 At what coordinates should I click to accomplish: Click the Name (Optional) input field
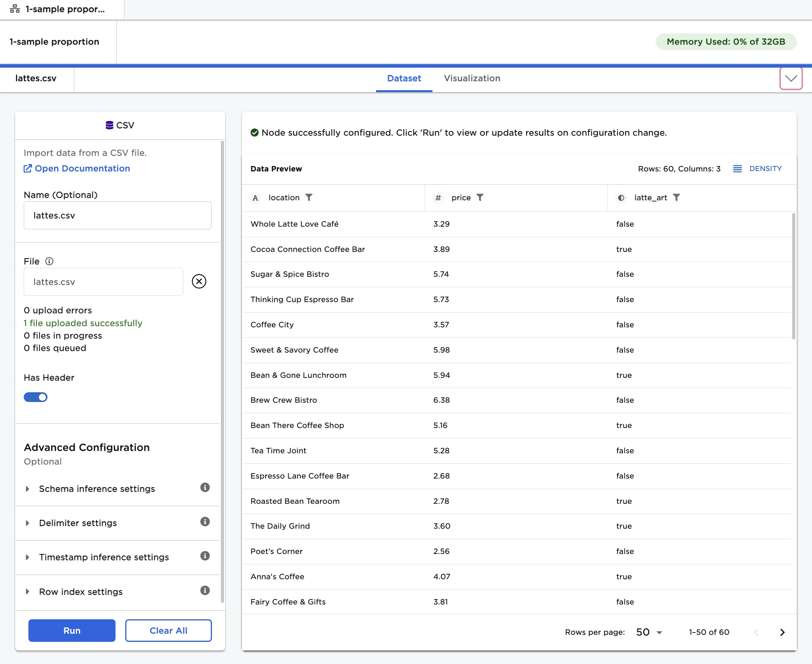117,215
